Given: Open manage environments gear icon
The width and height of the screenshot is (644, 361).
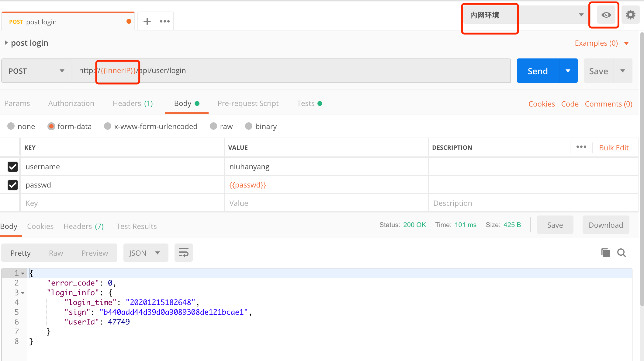Looking at the screenshot, I should [630, 15].
